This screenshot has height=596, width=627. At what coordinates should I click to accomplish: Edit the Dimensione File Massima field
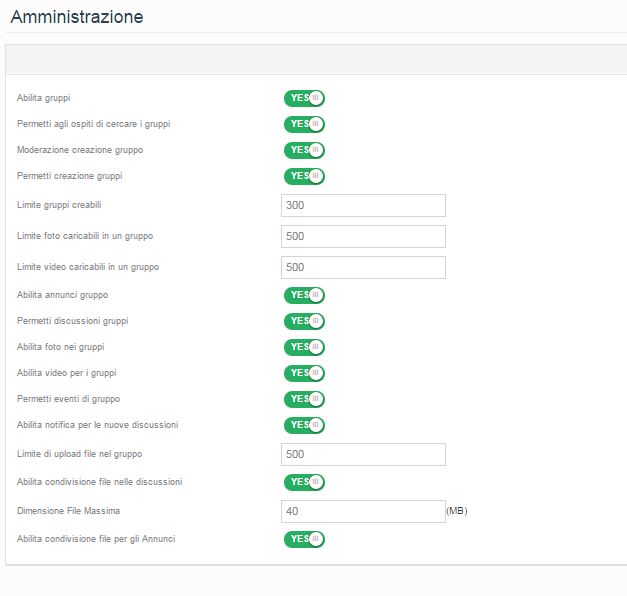[x=363, y=511]
